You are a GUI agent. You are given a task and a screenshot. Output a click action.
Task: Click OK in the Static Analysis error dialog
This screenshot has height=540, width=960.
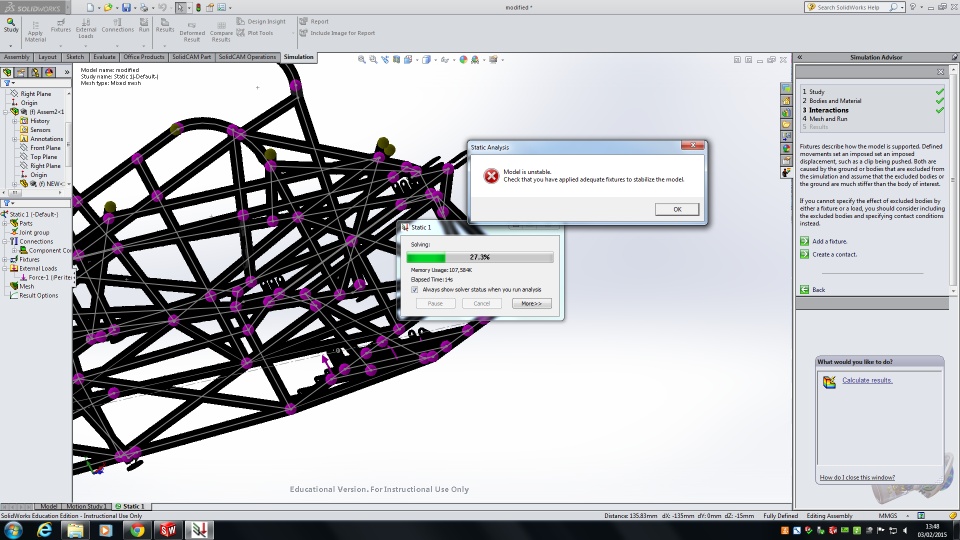tap(677, 209)
